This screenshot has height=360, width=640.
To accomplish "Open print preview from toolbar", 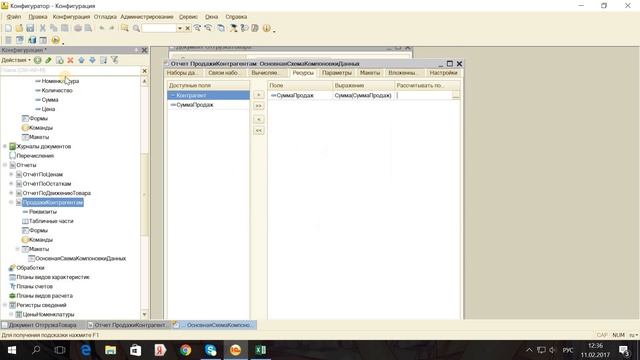I will (88, 28).
